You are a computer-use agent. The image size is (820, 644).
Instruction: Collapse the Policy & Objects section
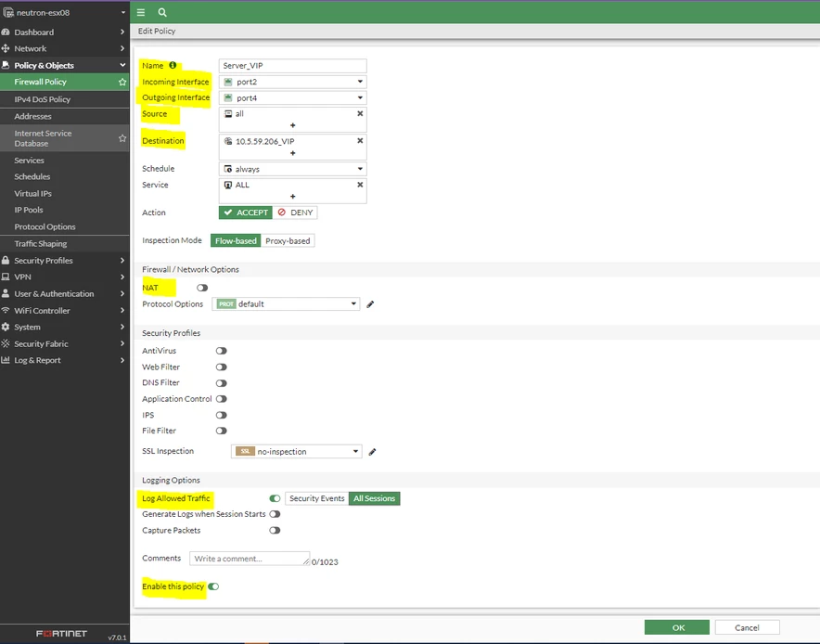[x=122, y=65]
